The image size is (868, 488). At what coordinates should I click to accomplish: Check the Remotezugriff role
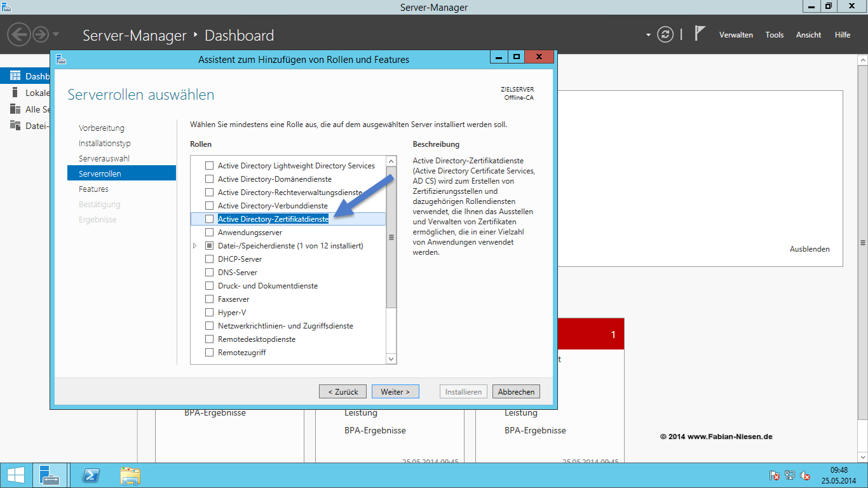[x=210, y=353]
